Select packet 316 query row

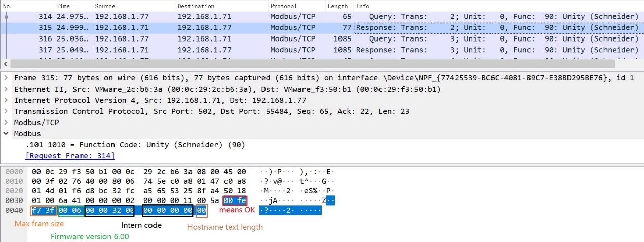click(203, 39)
